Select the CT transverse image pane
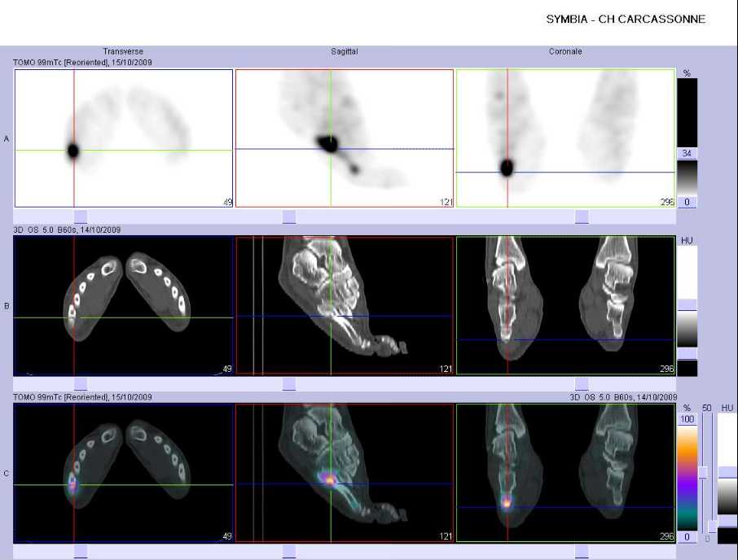The height and width of the screenshot is (560, 738). point(124,305)
